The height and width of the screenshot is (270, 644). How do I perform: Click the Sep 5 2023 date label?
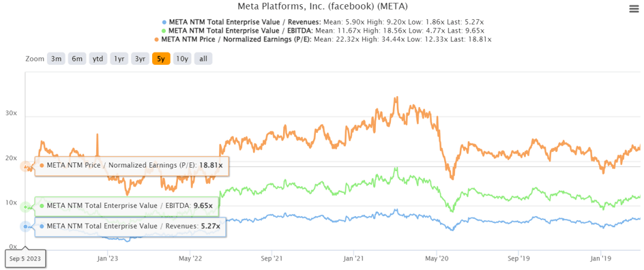pos(25,258)
